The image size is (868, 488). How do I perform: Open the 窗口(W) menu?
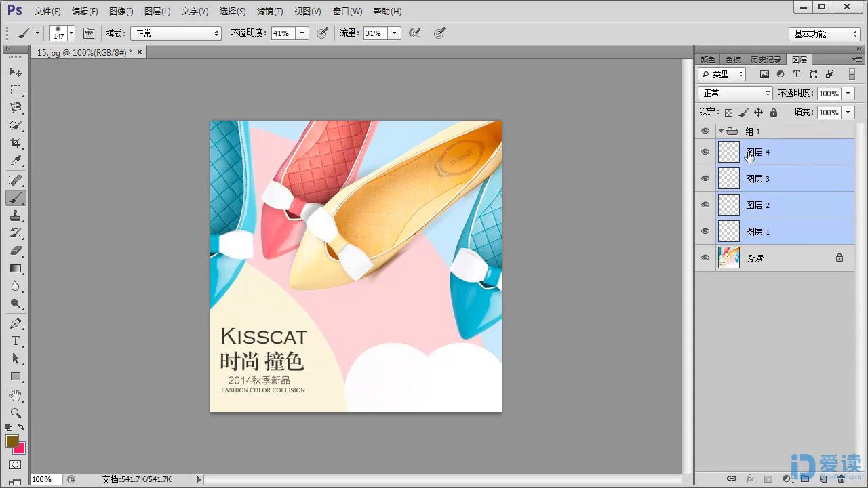click(348, 12)
